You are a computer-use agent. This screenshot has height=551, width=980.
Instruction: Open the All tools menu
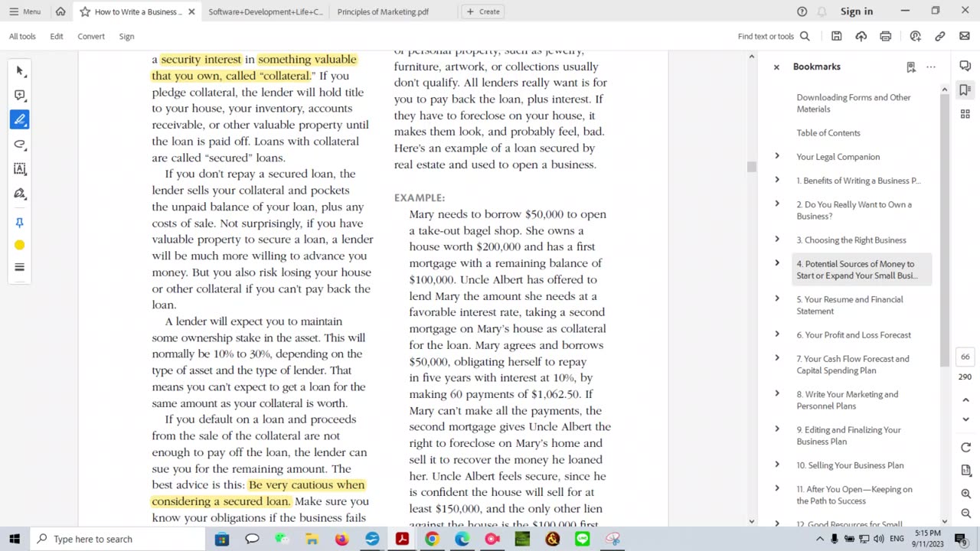coord(22,36)
